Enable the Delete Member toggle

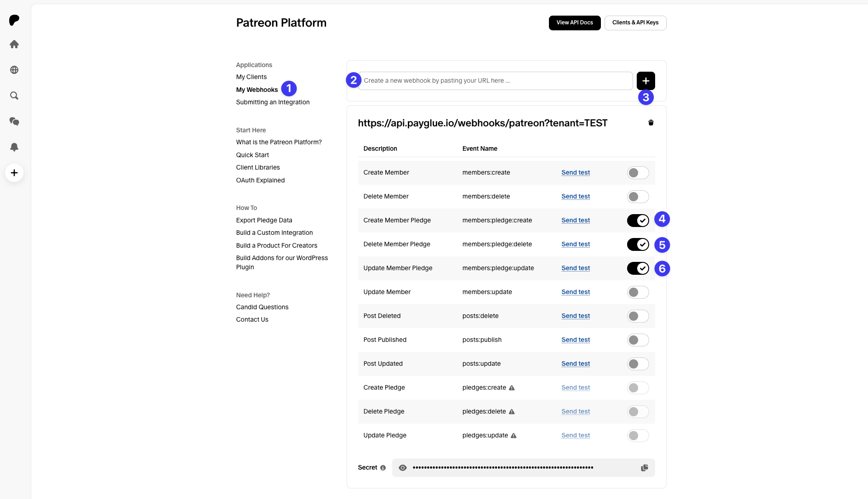coord(638,197)
